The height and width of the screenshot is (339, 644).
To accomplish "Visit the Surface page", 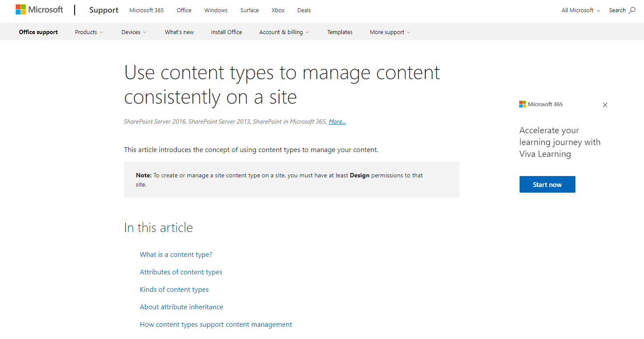I will tap(249, 10).
